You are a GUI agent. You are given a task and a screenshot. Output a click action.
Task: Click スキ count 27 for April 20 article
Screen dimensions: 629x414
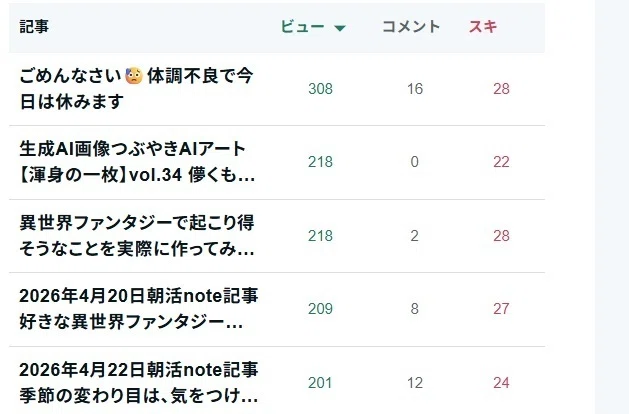[501, 308]
